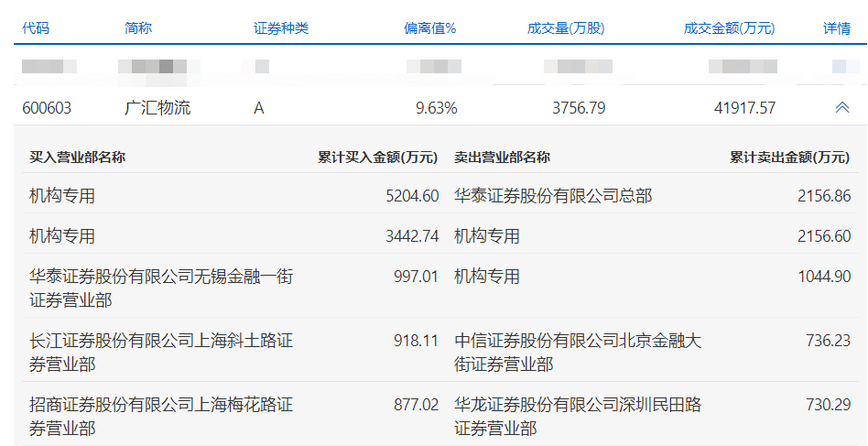Viewport: 868px width, 446px height.
Task: Click the 简称 column header
Action: 138,28
